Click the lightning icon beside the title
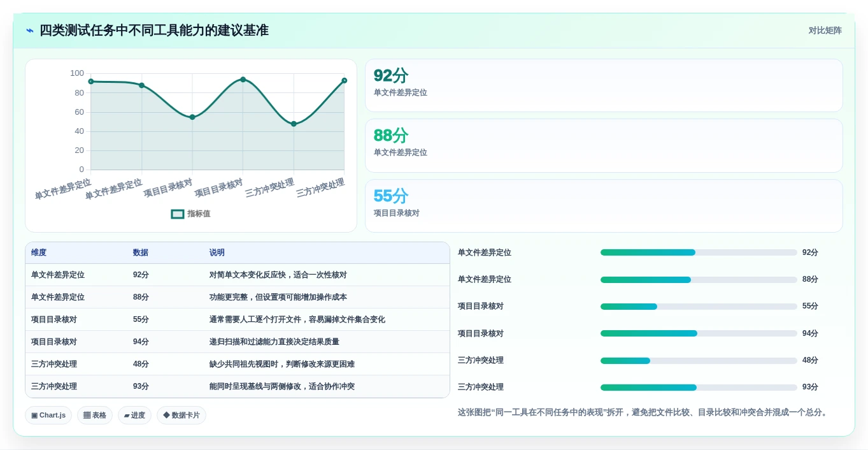 click(x=30, y=31)
